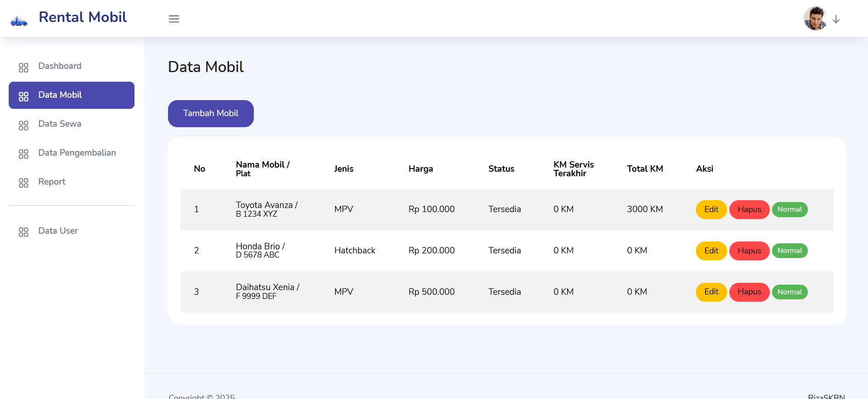
Task: Click the Normal badge for Honda Brio
Action: click(790, 251)
